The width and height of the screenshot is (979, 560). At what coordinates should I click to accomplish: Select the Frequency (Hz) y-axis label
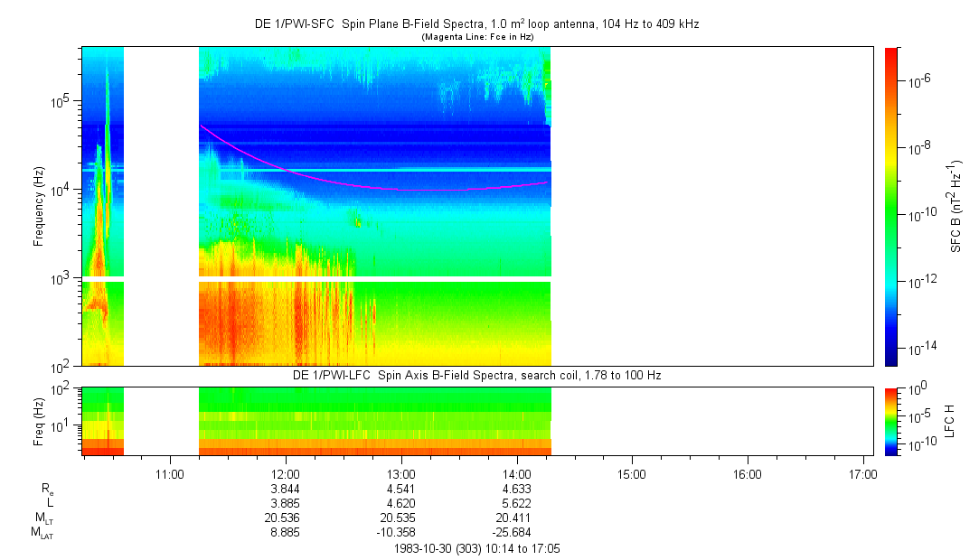pyautogui.click(x=39, y=206)
